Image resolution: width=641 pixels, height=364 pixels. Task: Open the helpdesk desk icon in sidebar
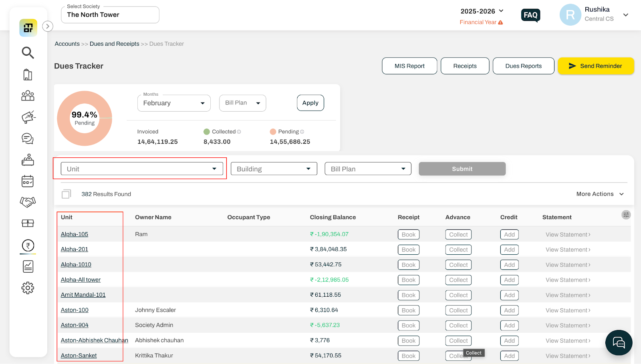tap(28, 160)
